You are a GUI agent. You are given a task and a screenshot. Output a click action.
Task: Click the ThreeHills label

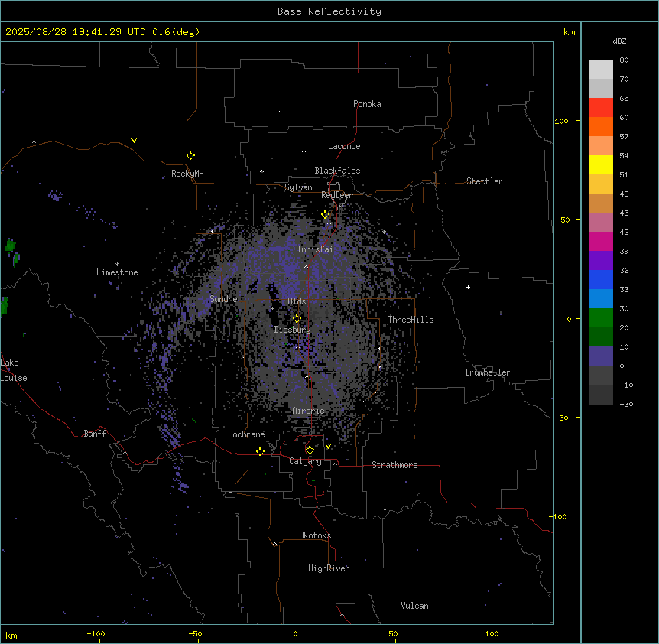coord(411,320)
